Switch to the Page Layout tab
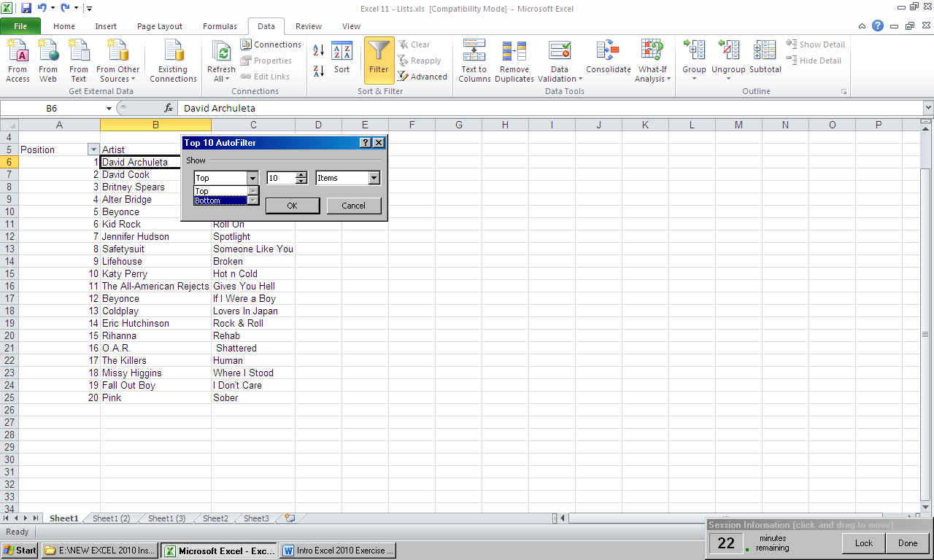Viewport: 934px width, 560px height. 160,26
